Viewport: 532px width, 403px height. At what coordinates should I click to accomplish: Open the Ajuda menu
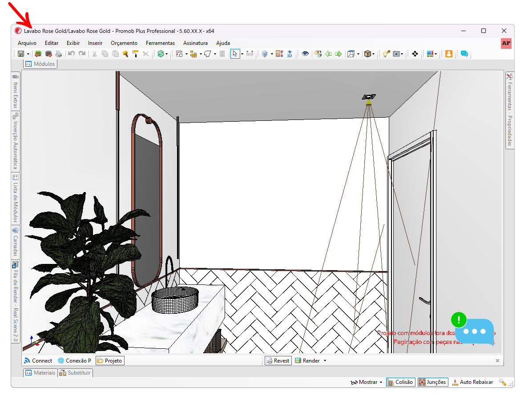click(x=223, y=43)
